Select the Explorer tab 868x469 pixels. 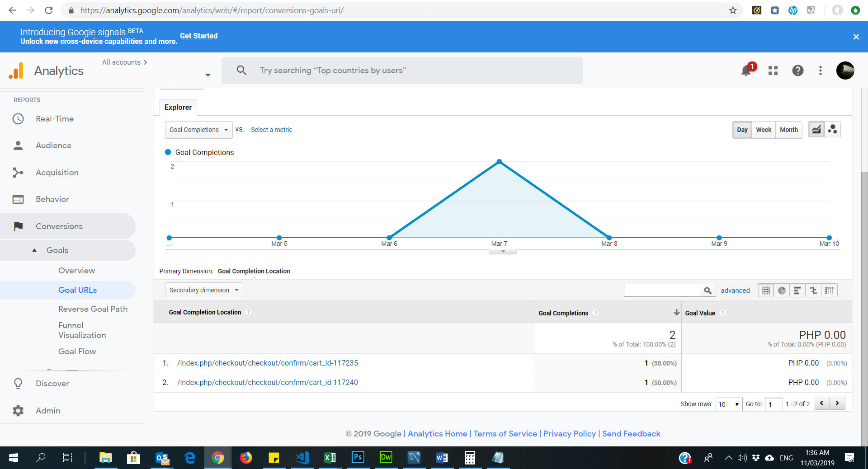point(178,107)
